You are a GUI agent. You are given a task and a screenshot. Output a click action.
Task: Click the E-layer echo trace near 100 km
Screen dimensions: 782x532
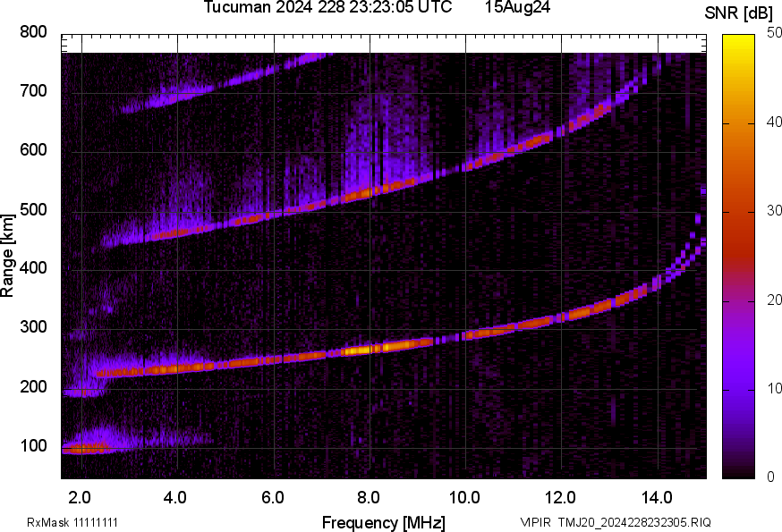(85, 448)
